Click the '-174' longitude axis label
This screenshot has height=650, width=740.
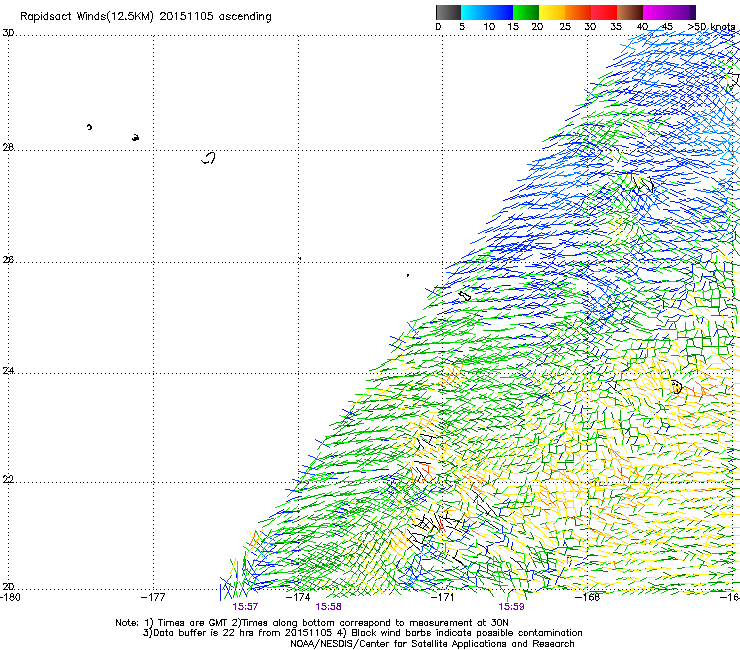coord(298,597)
